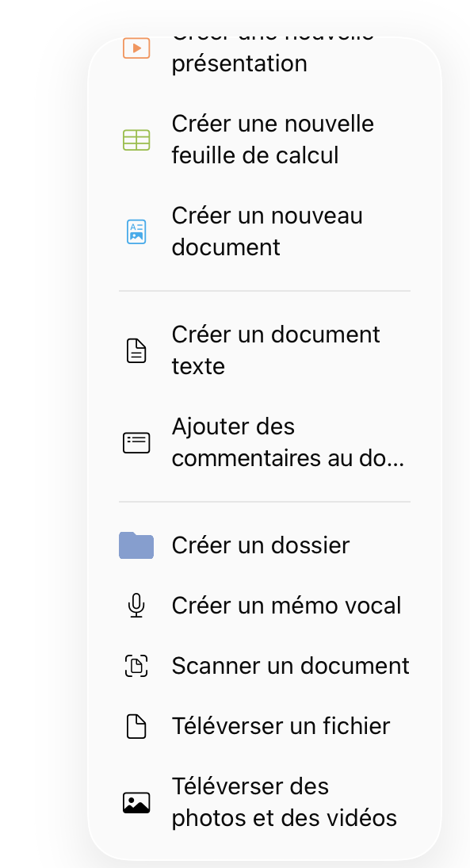470x868 pixels.
Task: Click the file upload icon next to Téléverser un fichier
Action: tap(136, 725)
